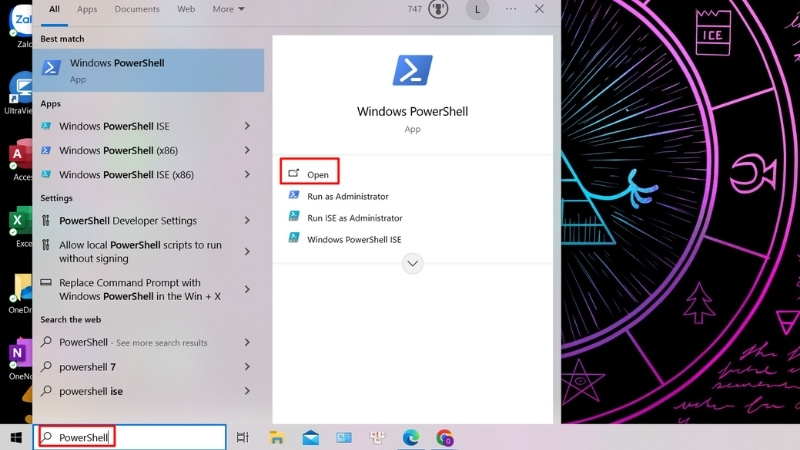The height and width of the screenshot is (450, 800).
Task: Click the Windows PowerShell ISE (x86) app icon
Action: 46,174
